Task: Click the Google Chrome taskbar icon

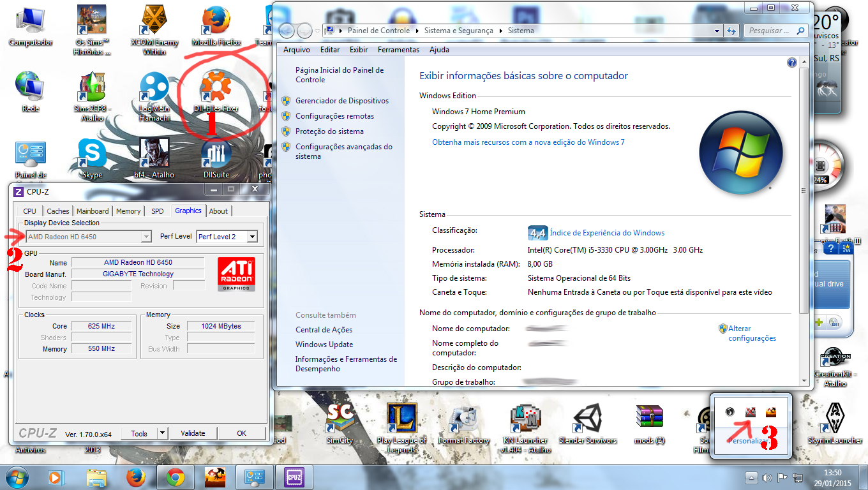Action: tap(176, 477)
